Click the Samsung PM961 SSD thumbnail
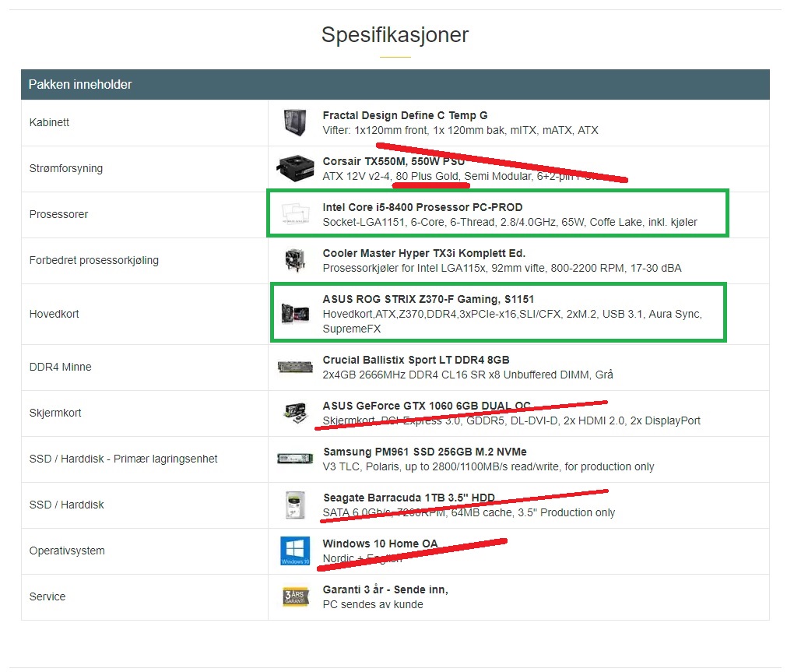 (x=295, y=458)
